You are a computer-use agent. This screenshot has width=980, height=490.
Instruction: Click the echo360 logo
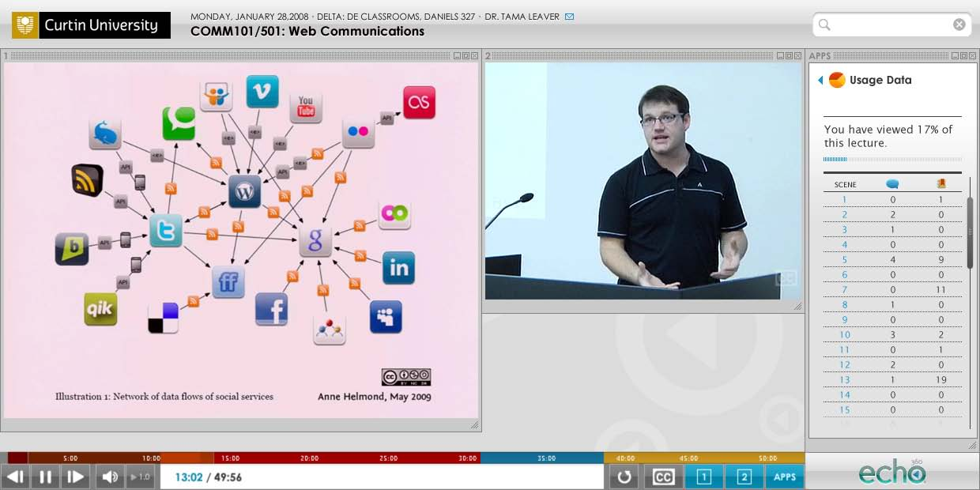pyautogui.click(x=891, y=472)
